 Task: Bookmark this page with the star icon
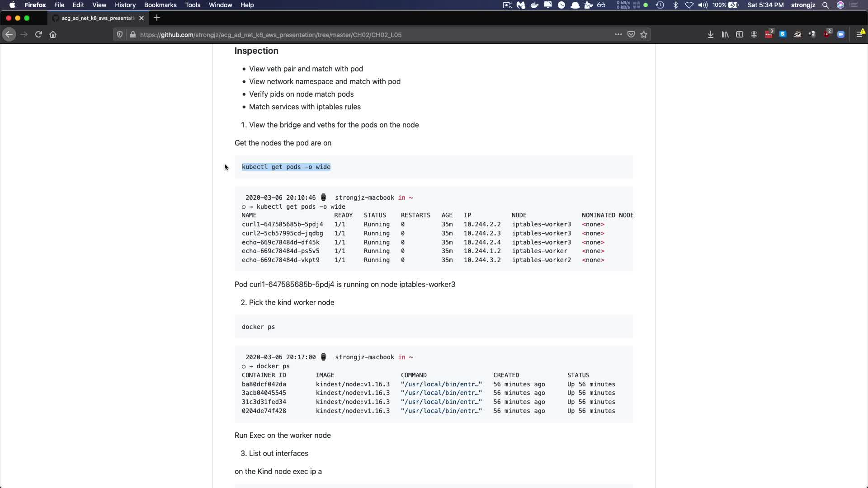pyautogui.click(x=644, y=34)
